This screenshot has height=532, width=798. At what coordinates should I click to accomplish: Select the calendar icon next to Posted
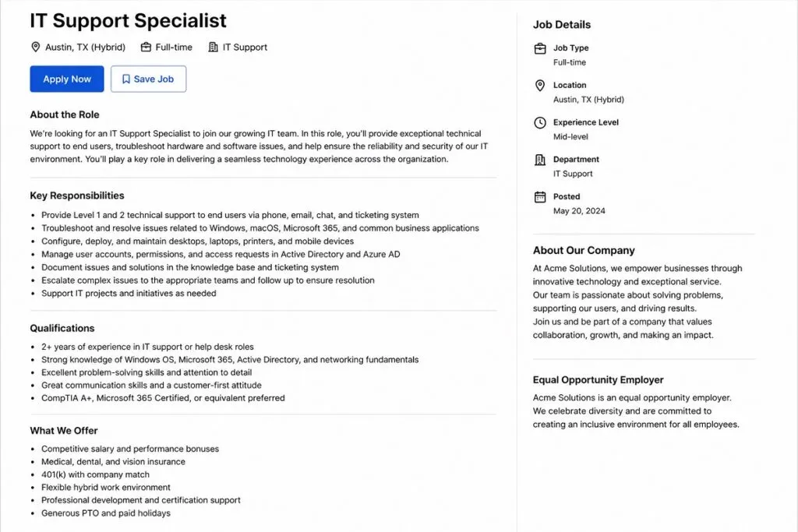tap(540, 196)
